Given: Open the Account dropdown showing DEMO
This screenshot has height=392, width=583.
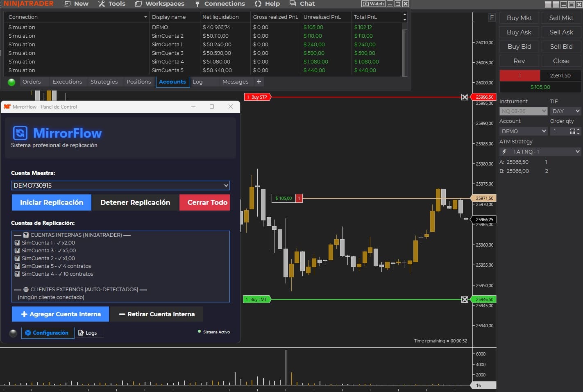Looking at the screenshot, I should coord(523,131).
